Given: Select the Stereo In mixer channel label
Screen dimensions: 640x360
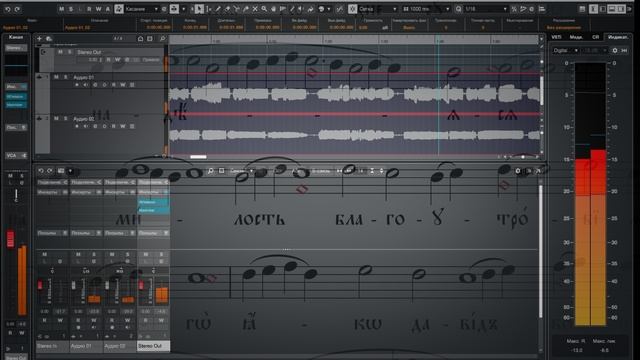Looking at the screenshot, I should pyautogui.click(x=53, y=346).
